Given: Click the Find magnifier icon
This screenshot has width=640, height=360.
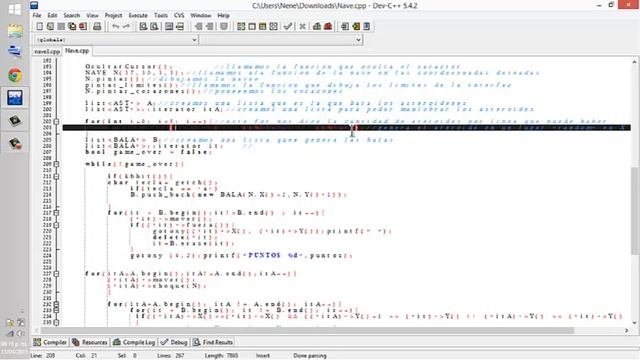Looking at the screenshot, I should (143, 27).
